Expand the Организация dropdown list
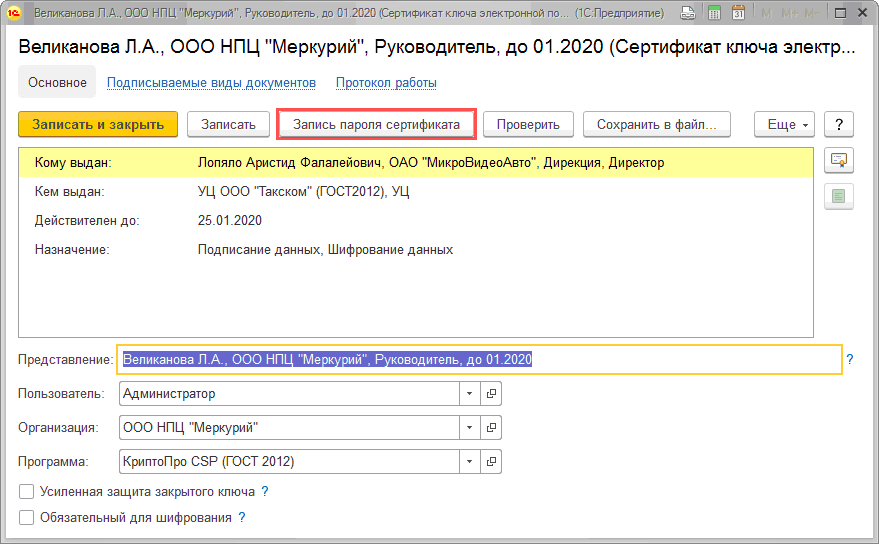Image resolution: width=879 pixels, height=544 pixels. [x=469, y=427]
